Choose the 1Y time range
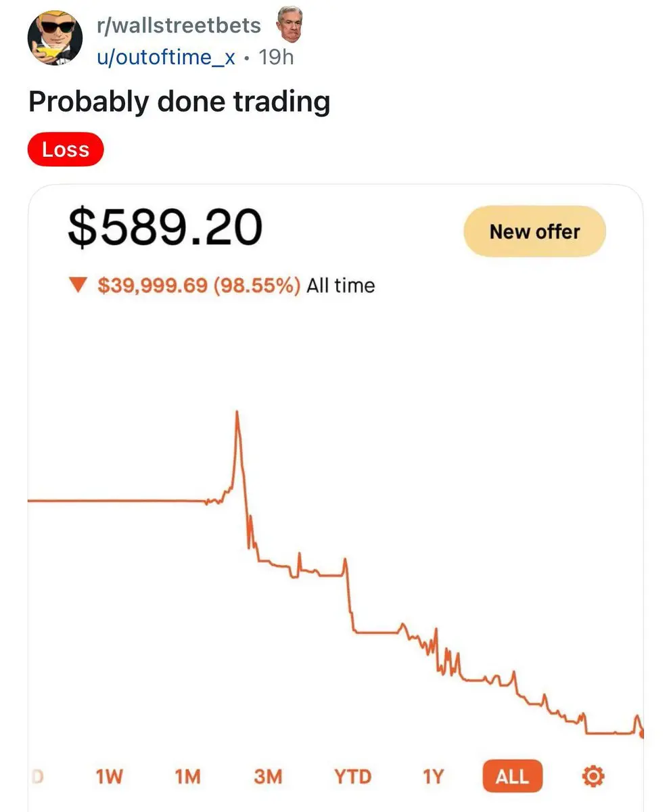Viewport: 671px width, 812px height. click(432, 776)
